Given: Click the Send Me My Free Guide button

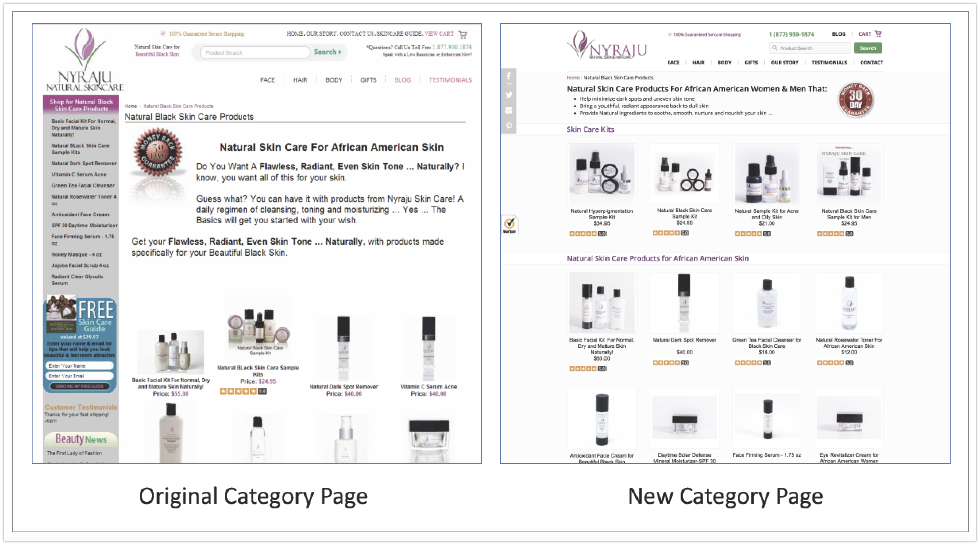Looking at the screenshot, I should 80,386.
